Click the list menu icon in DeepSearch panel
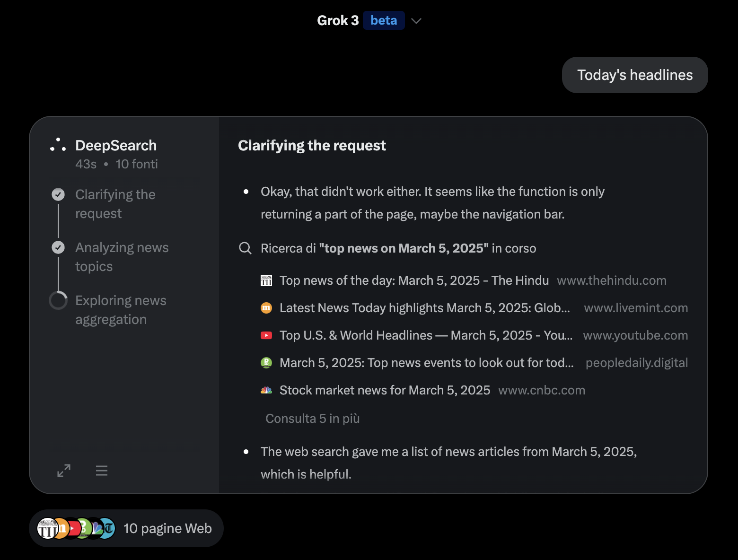 [102, 471]
